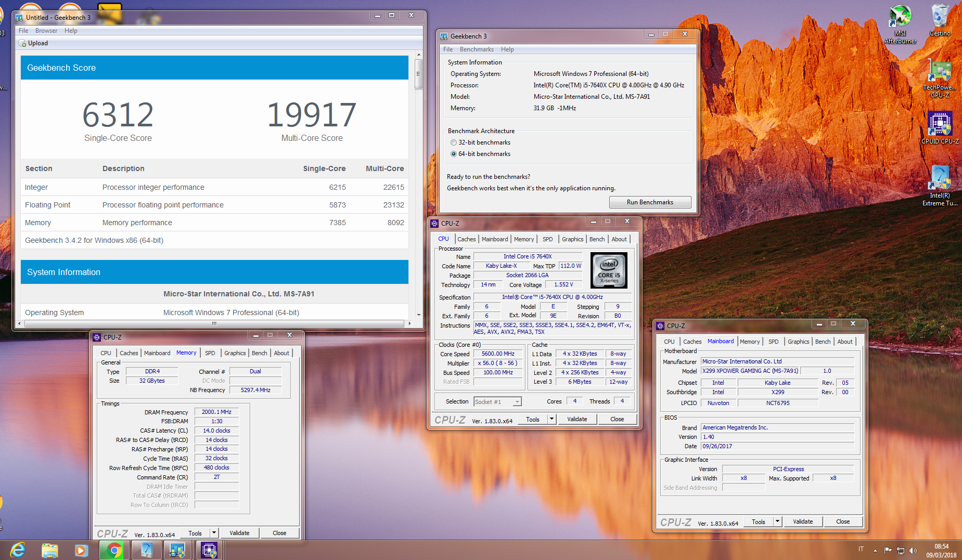962x560 pixels.
Task: Switch to CPU tab in Mainboard CPU-Z window
Action: point(669,342)
